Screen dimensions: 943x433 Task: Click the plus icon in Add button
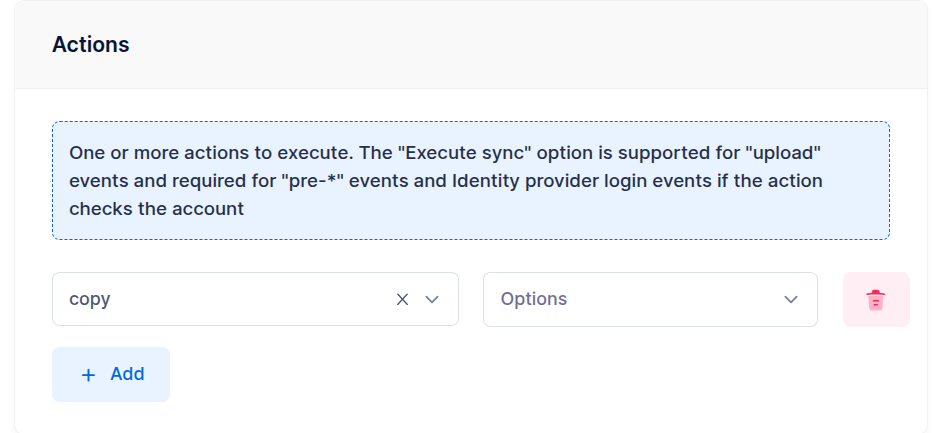(88, 375)
